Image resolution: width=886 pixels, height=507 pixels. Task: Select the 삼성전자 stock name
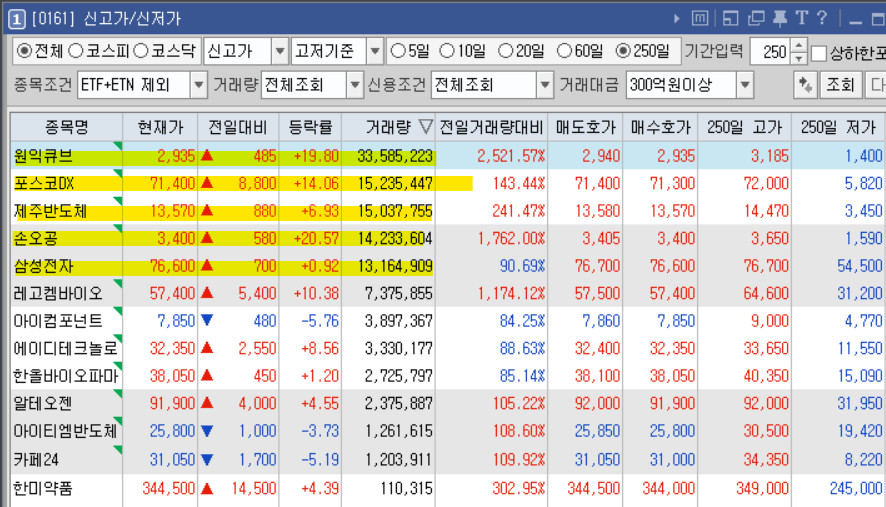coord(43,266)
